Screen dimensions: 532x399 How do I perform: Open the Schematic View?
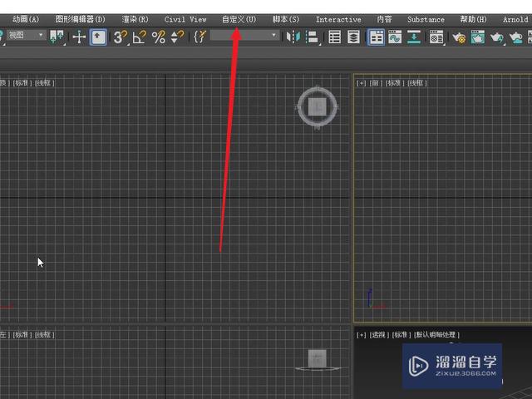414,37
